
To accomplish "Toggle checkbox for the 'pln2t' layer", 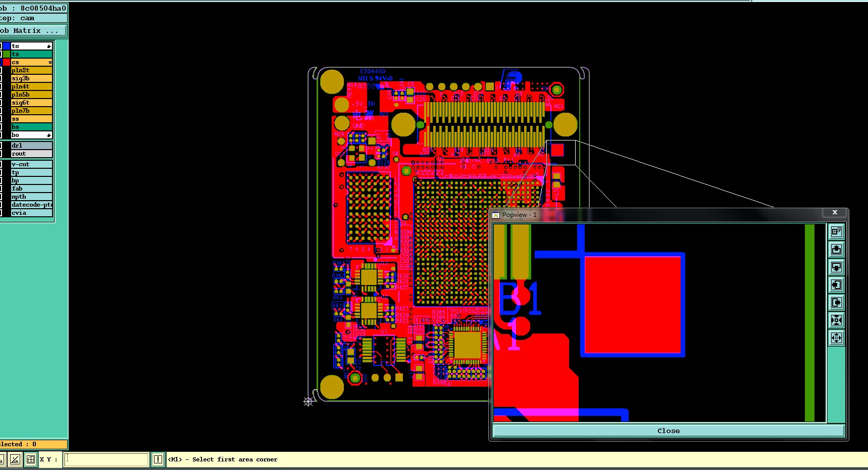I will (x=1, y=70).
